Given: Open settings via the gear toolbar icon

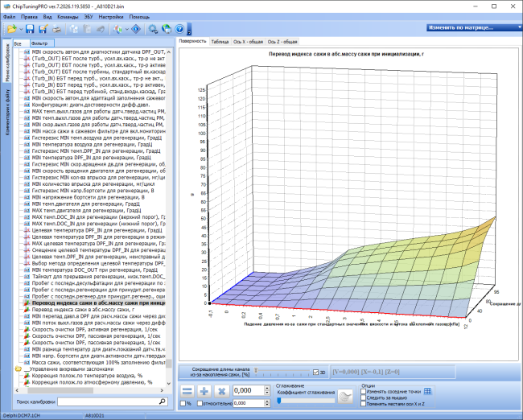Looking at the screenshot, I should (153, 29).
